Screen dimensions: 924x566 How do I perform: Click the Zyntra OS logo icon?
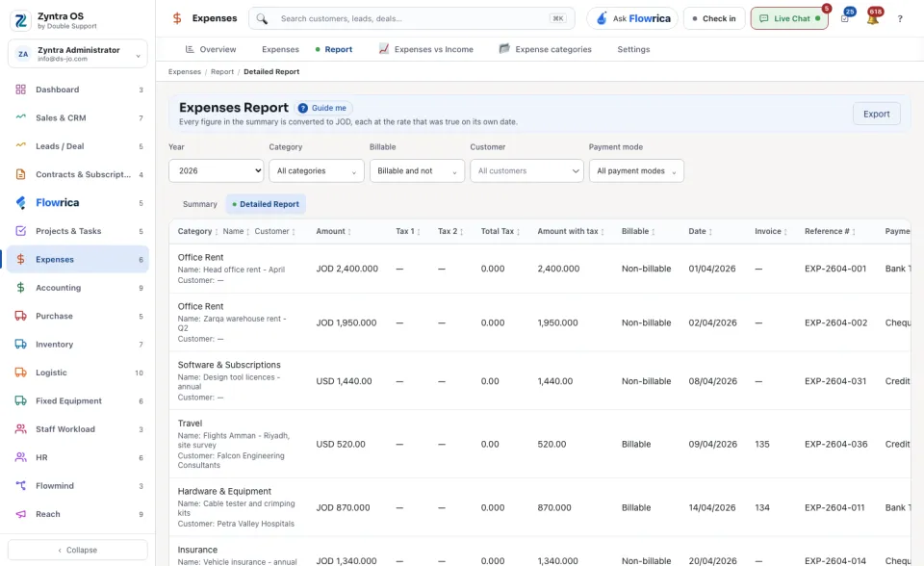[x=20, y=20]
